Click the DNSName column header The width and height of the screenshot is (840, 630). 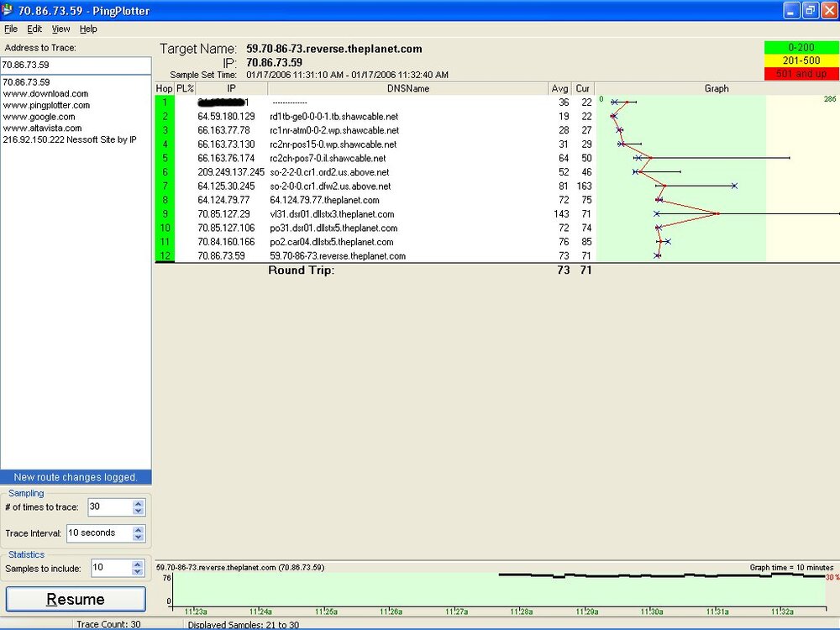click(x=408, y=88)
